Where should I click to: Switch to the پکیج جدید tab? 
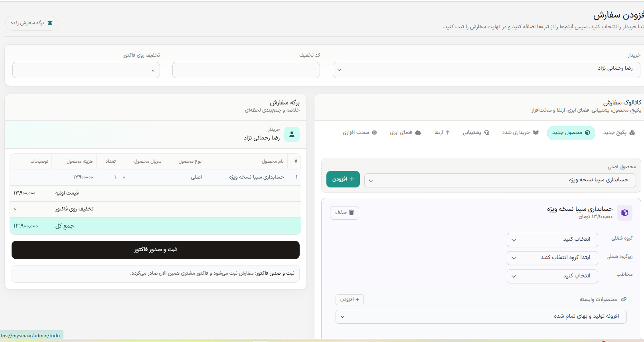coord(619,133)
